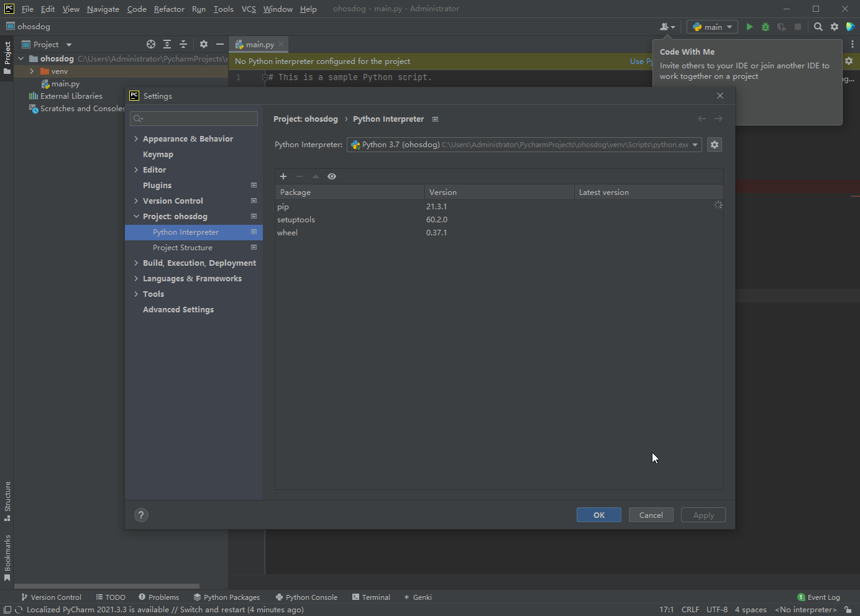860x616 pixels.
Task: Sort by the Latest version column header
Action: click(x=649, y=192)
